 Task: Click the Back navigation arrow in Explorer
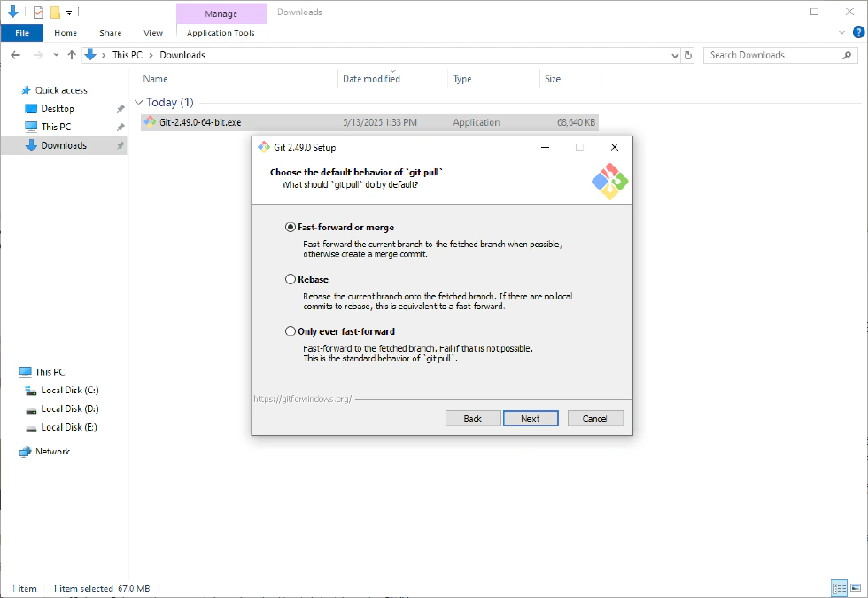(15, 55)
